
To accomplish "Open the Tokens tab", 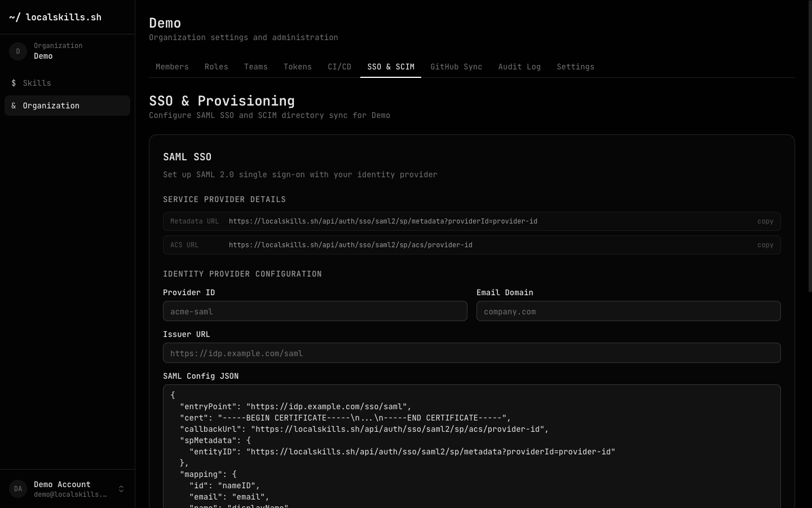I will pos(298,67).
